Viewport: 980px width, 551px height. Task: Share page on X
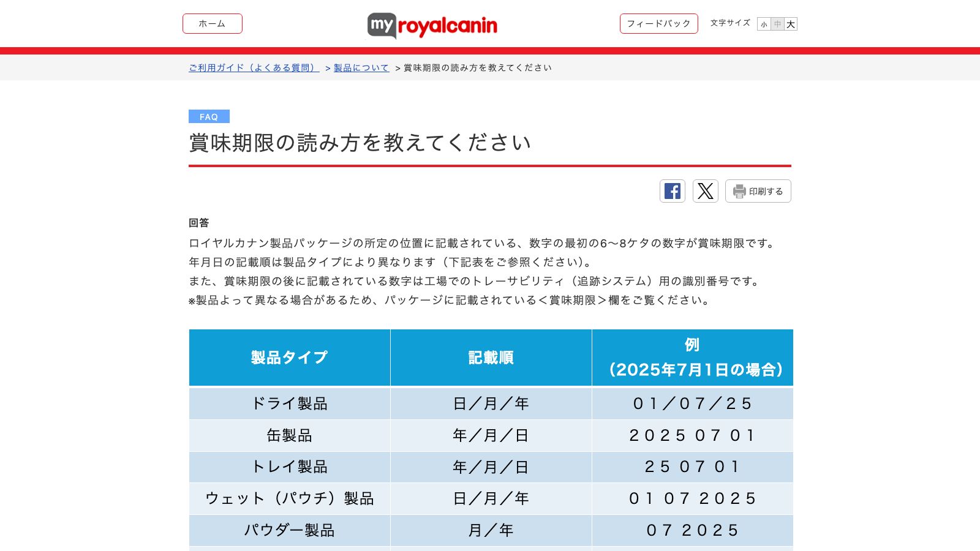click(x=706, y=191)
